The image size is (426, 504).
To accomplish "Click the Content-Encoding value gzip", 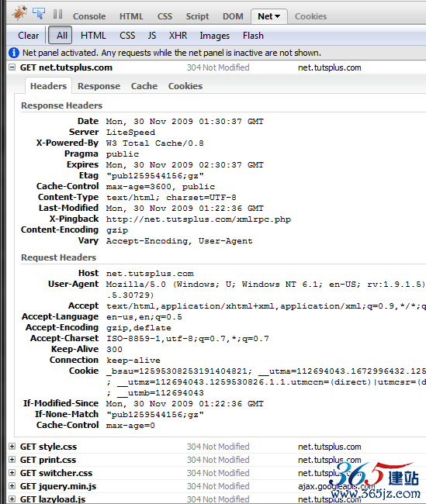I will click(117, 230).
